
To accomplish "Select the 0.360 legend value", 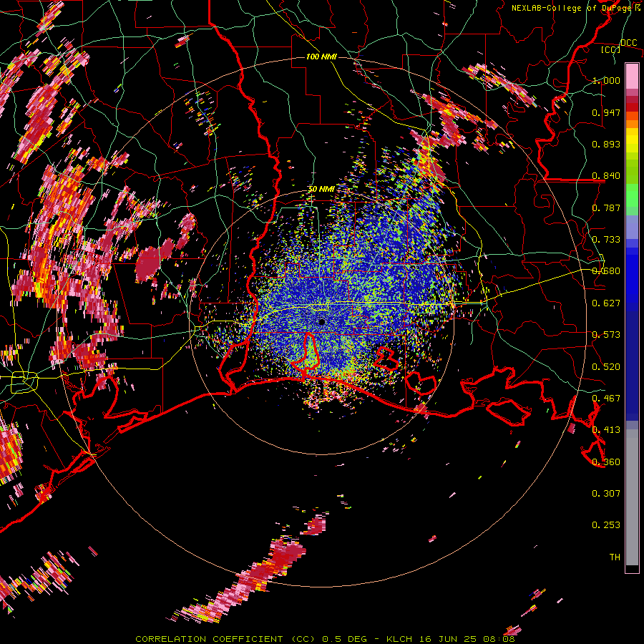I will tap(606, 462).
